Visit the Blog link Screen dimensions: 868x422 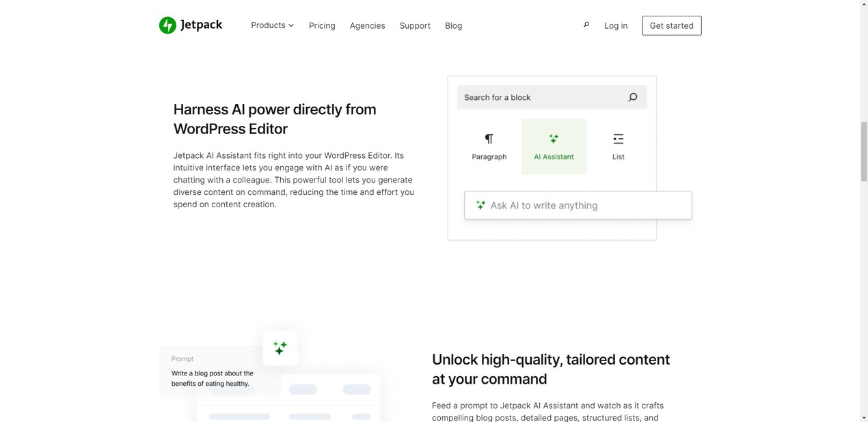click(453, 25)
